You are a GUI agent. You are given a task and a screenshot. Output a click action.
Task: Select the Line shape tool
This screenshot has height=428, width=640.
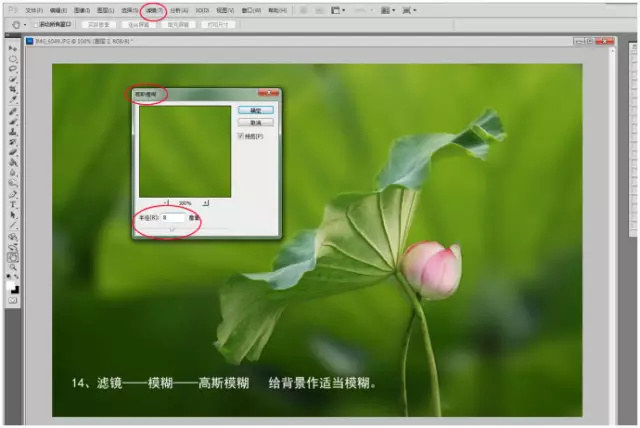tap(13, 225)
